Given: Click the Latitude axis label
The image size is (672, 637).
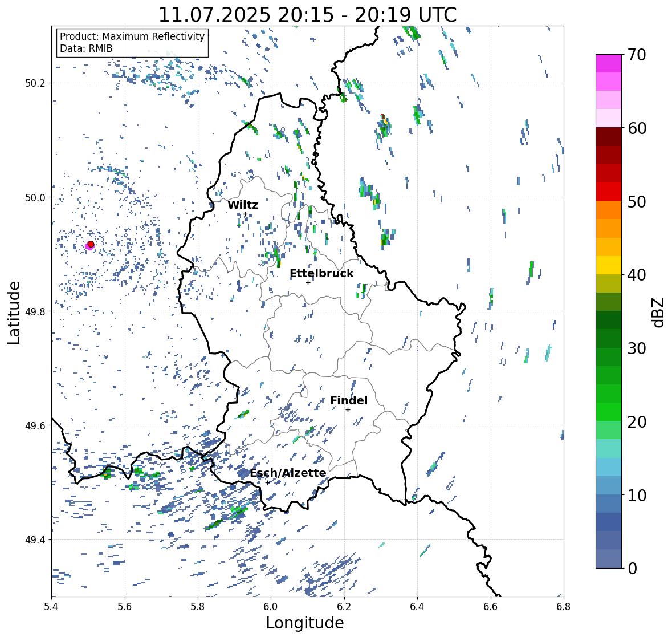Looking at the screenshot, I should [x=14, y=313].
